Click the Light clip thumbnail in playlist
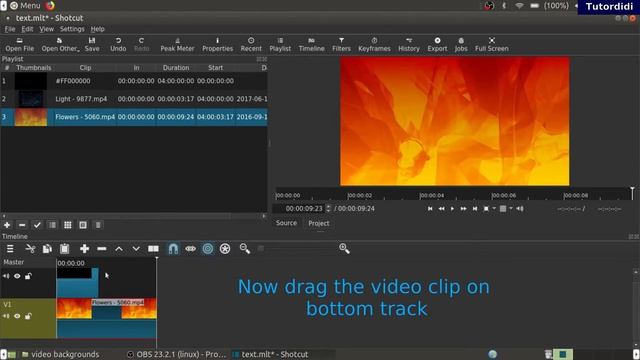Image resolution: width=640 pixels, height=360 pixels. (x=31, y=99)
